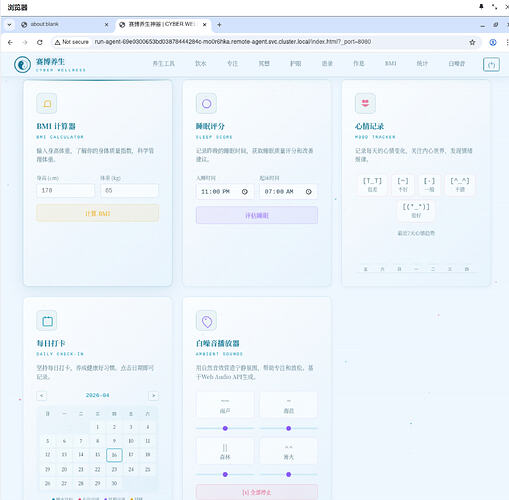Screen dimensions: 509x500
Task: Select day 24 in the check-in calendar
Action: click(x=131, y=469)
